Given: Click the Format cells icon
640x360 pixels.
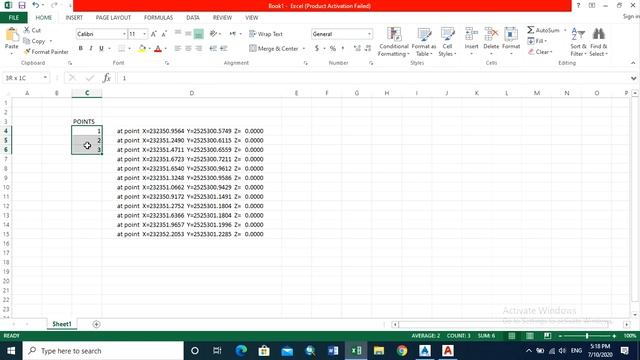Looking at the screenshot, I should 511,35.
